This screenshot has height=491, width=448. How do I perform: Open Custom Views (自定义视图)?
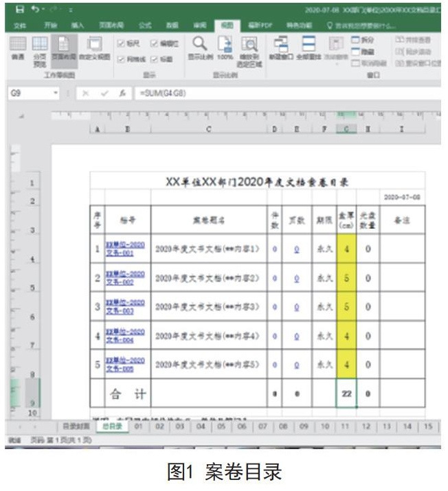(x=94, y=49)
